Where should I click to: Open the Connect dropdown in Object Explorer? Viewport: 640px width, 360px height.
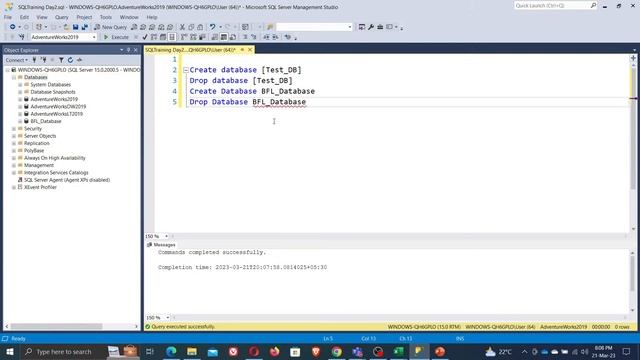(17, 60)
